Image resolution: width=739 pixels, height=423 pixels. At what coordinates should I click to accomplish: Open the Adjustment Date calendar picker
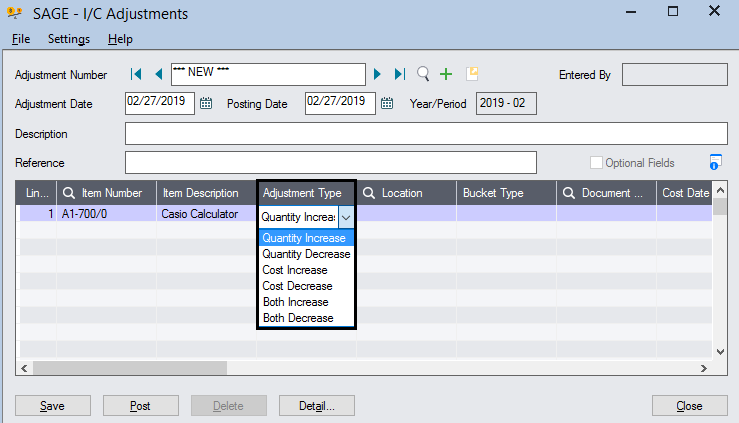[x=206, y=103]
